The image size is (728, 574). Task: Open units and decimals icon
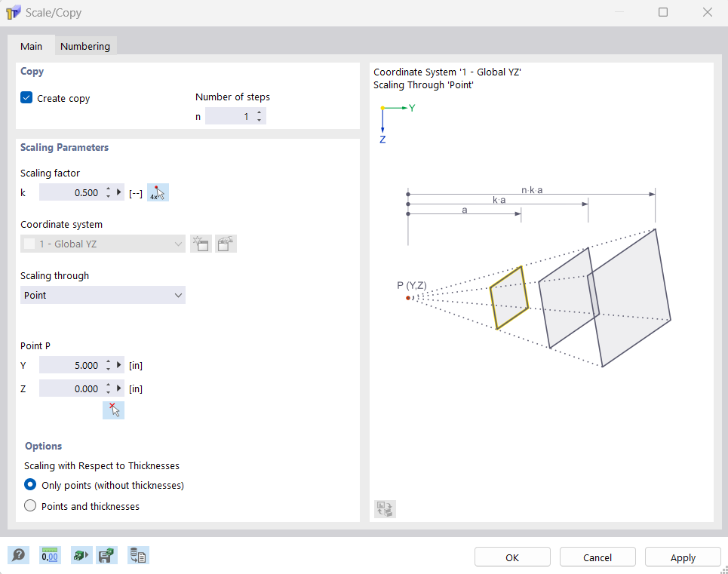tap(50, 555)
